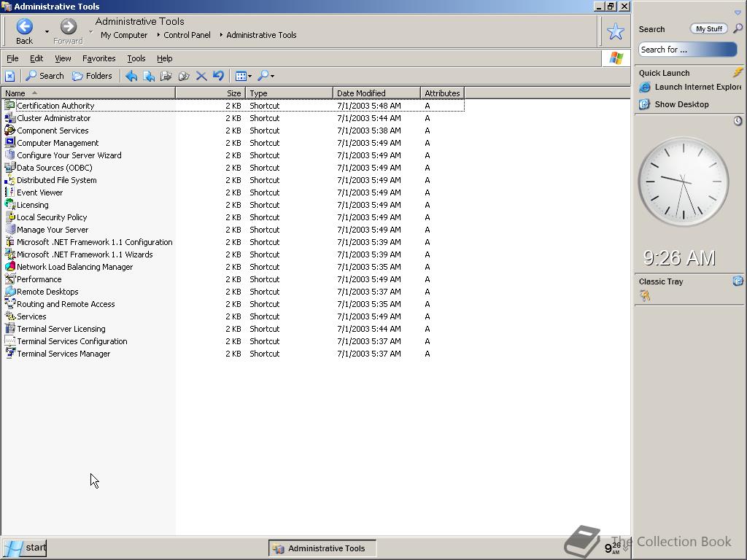Sort by the Attributes column header
Image resolution: width=747 pixels, height=560 pixels.
pos(443,93)
